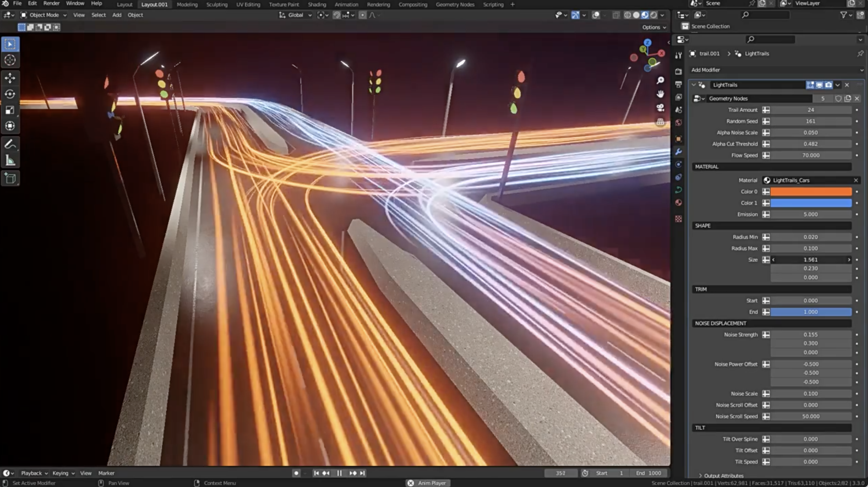Switch to the Geometry Nodes workspace tab
The image size is (868, 487).
pyautogui.click(x=455, y=4)
